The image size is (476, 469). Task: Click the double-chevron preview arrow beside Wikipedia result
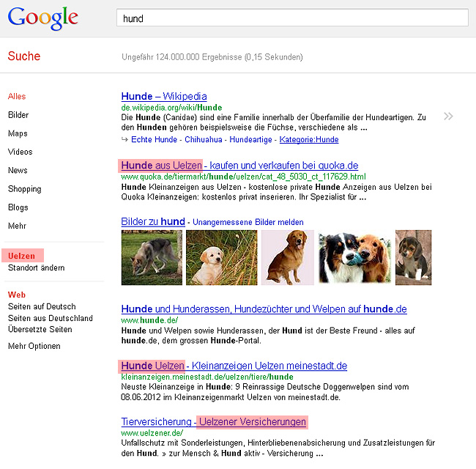click(x=448, y=116)
